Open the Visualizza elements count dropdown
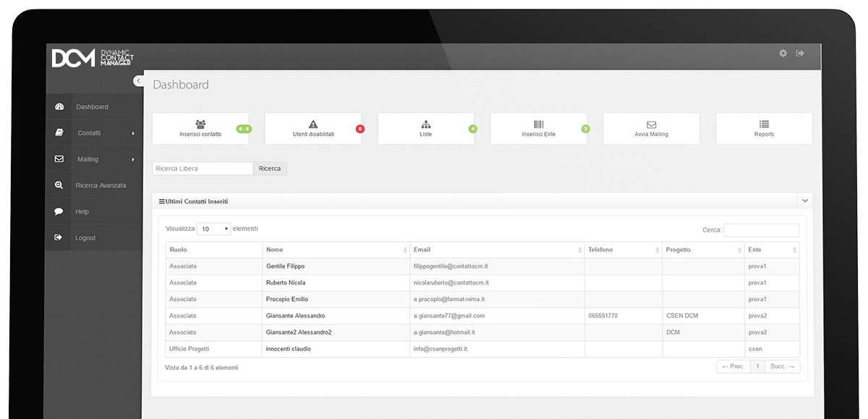868x419 pixels. coord(214,229)
